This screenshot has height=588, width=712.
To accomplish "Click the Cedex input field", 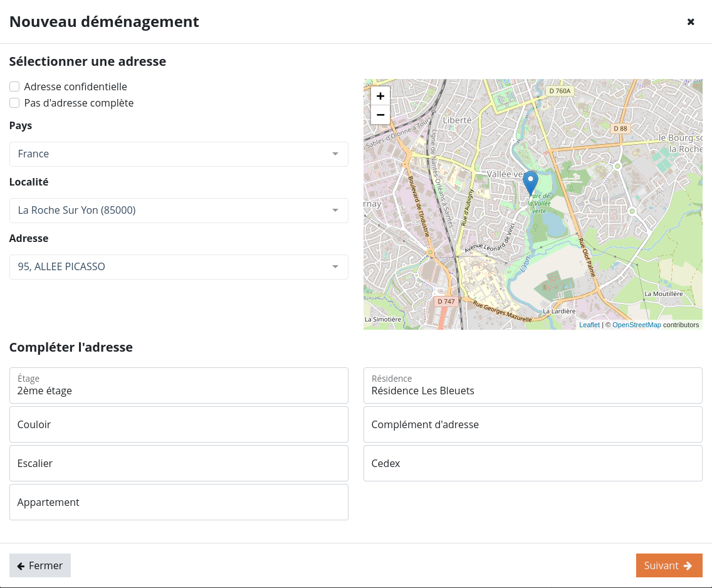I will tap(533, 463).
